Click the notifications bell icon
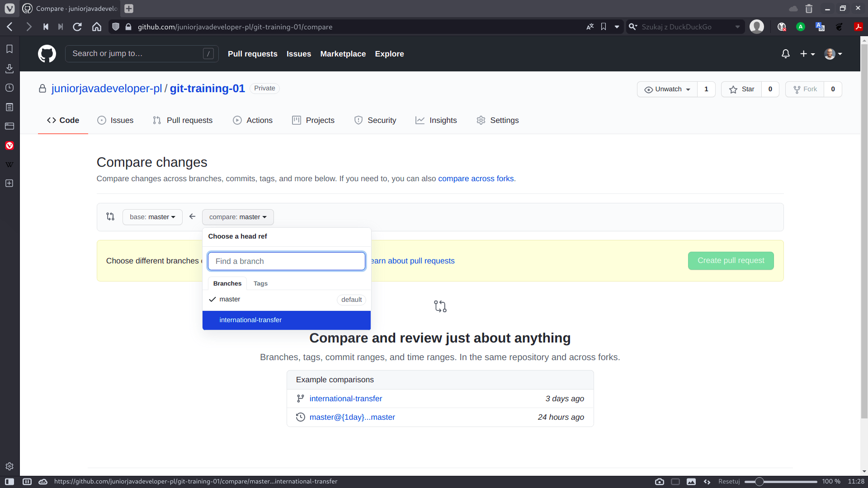The height and width of the screenshot is (488, 868). point(785,54)
